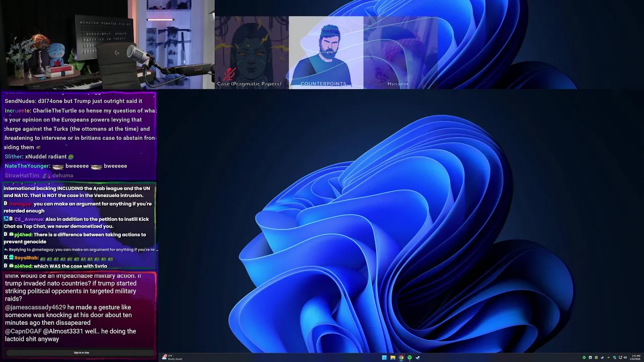Click the username CS_Avenue in Kick chat

pos(29,219)
